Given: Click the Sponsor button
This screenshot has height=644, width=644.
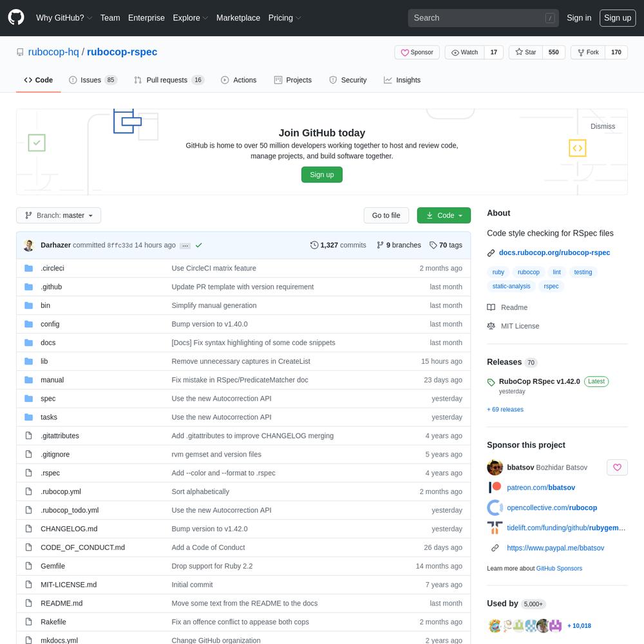Looking at the screenshot, I should coord(417,52).
